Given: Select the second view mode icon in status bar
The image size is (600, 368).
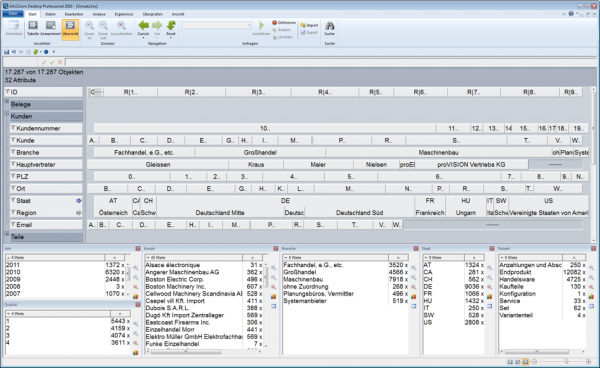Looking at the screenshot, I should [x=518, y=361].
